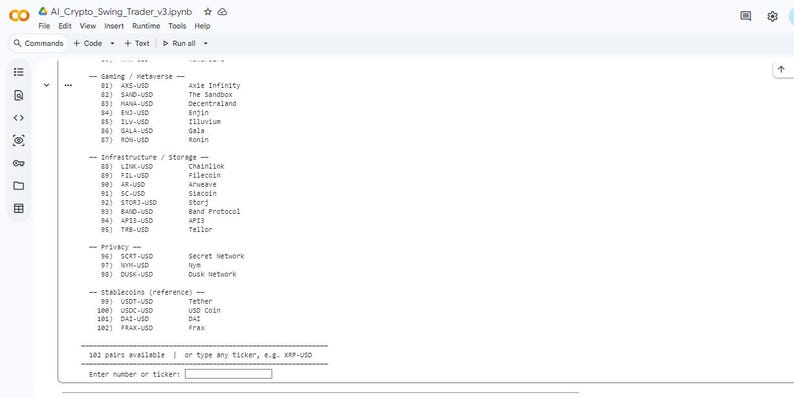Click the STORJ-USD Storj row
This screenshot has width=794, height=398.
pyautogui.click(x=154, y=203)
